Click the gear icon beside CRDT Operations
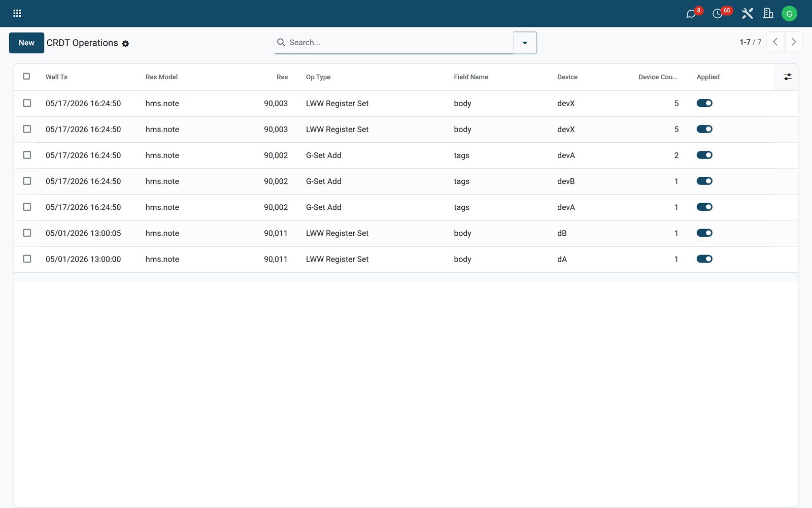Image resolution: width=812 pixels, height=508 pixels. pos(125,44)
